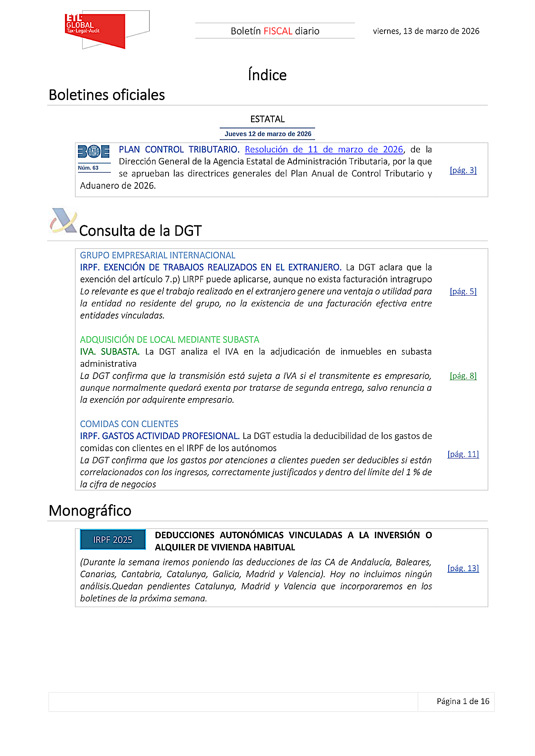
Task: Click the Boletín FISCAL diario header title
Action: pyautogui.click(x=275, y=31)
